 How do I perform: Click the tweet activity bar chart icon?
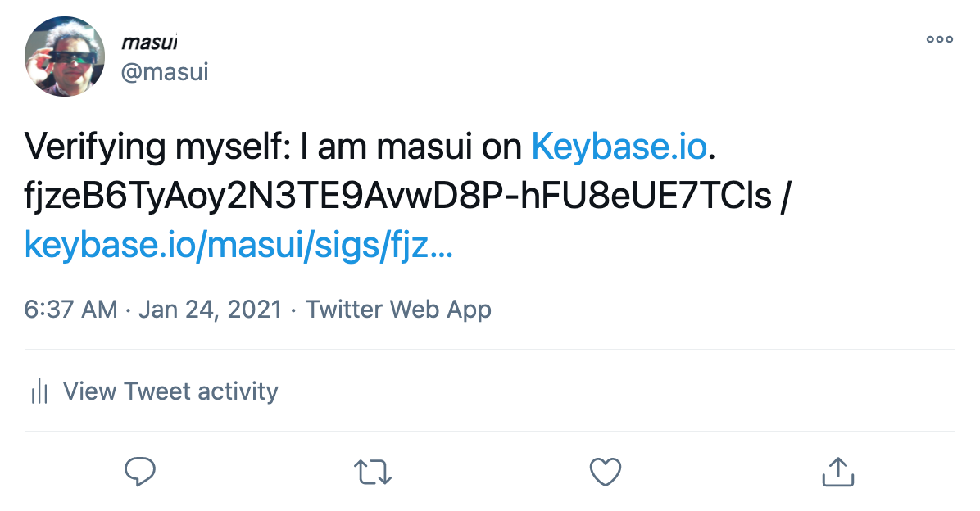click(39, 391)
